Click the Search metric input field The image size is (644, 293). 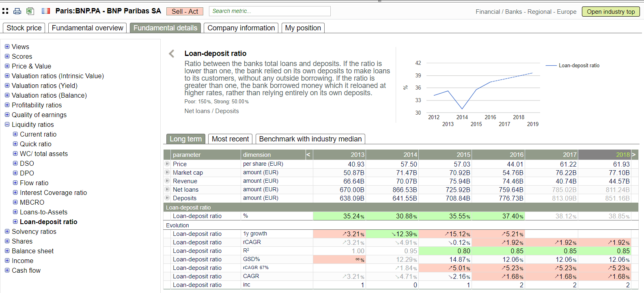(x=270, y=11)
